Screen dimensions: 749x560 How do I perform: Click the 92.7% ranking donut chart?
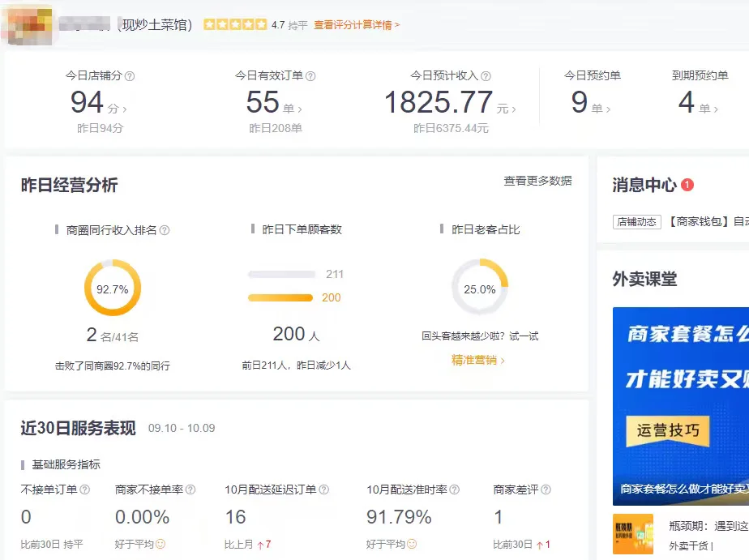pos(112,287)
